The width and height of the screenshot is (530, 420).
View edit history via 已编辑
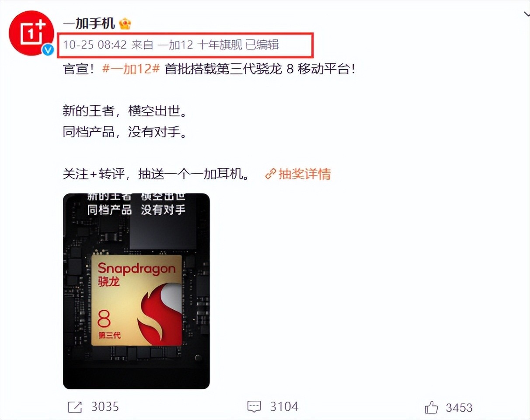tap(262, 45)
